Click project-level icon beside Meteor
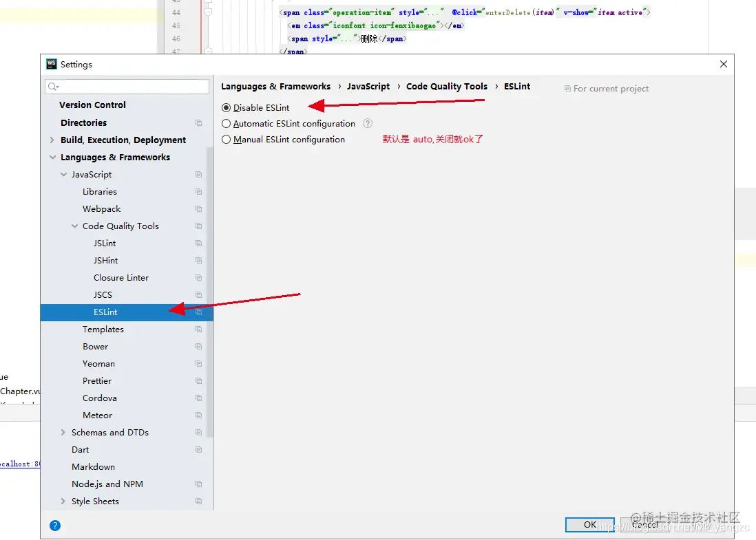The width and height of the screenshot is (756, 540). pyautogui.click(x=199, y=415)
